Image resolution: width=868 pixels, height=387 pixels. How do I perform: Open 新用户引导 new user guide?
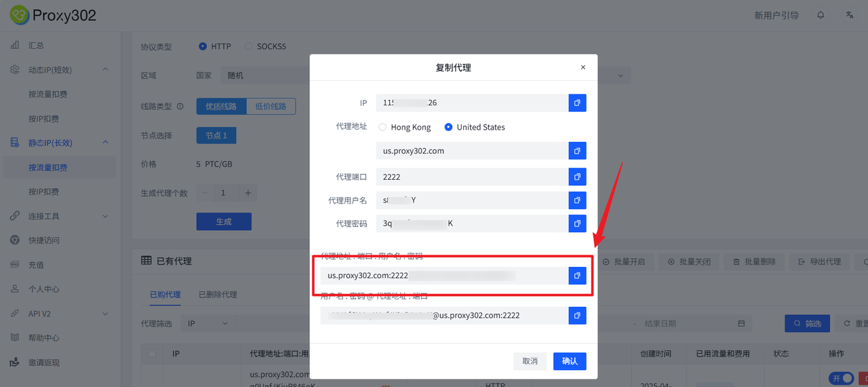(776, 15)
